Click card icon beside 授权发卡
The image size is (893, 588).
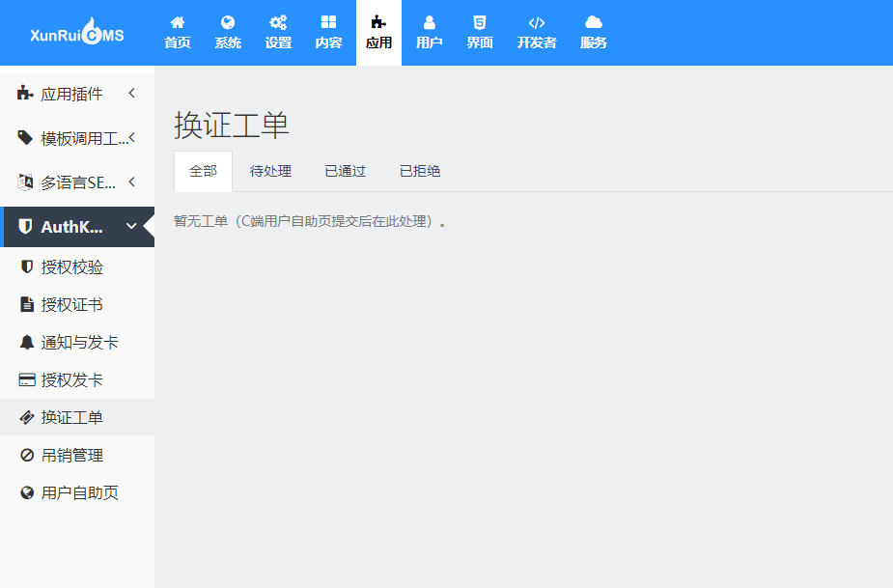coord(27,379)
